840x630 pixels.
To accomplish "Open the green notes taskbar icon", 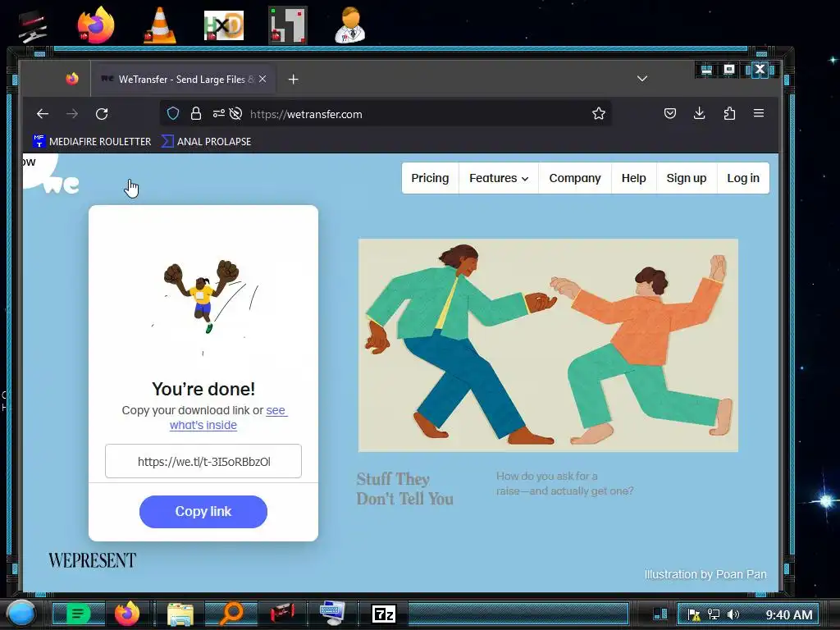I will tap(78, 614).
